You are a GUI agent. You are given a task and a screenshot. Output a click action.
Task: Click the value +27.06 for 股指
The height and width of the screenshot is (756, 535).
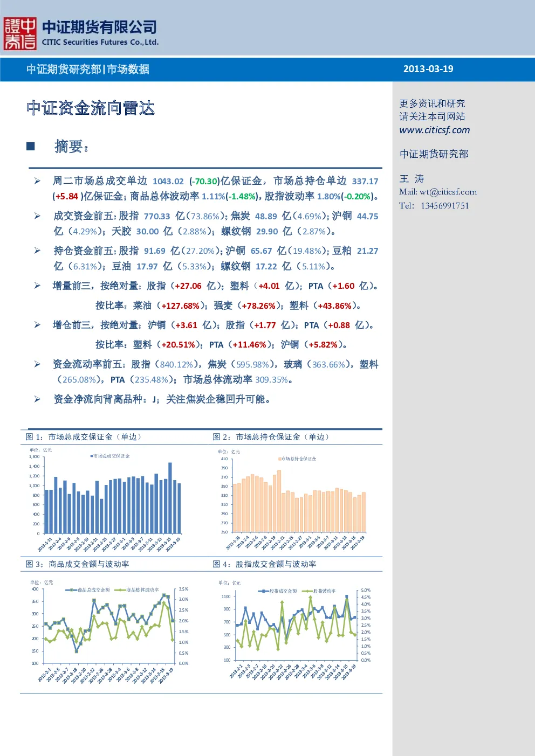(188, 286)
